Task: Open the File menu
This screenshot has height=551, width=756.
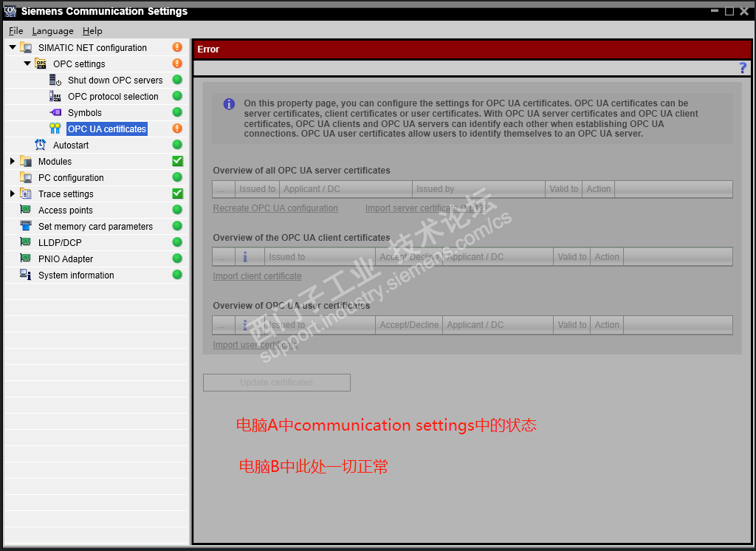Action: (x=16, y=31)
